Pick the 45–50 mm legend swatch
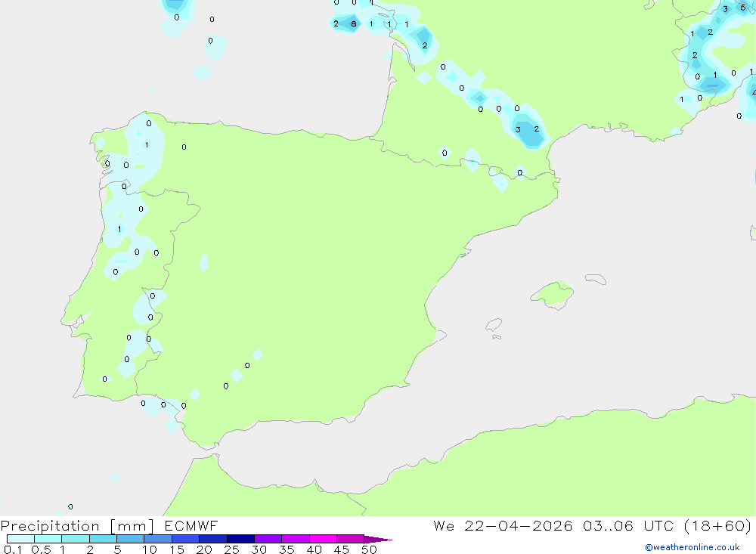The width and height of the screenshot is (756, 554). click(351, 539)
